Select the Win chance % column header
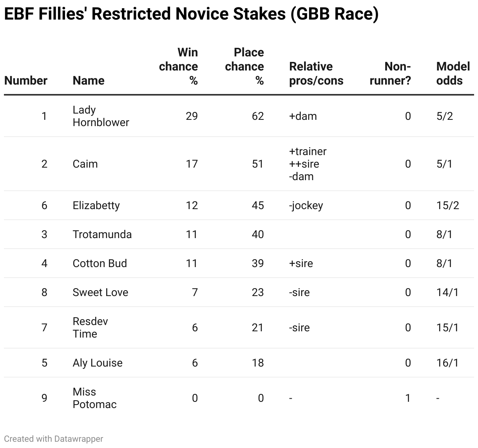Image resolution: width=478 pixels, height=448 pixels. pos(179,67)
